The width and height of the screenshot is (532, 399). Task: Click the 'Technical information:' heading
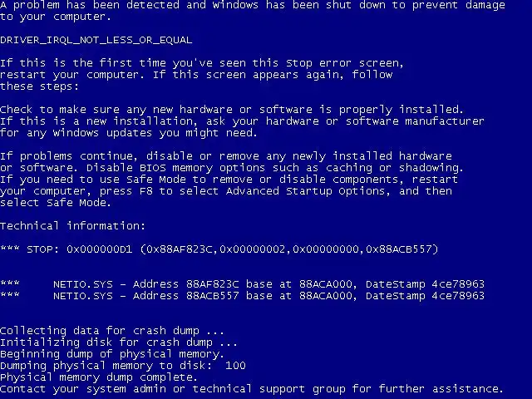coord(72,226)
